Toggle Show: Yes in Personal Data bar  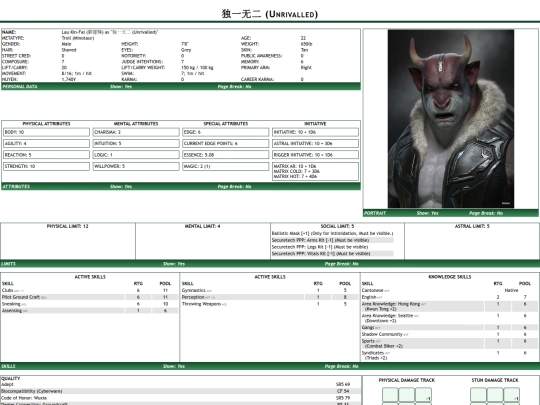tap(121, 86)
